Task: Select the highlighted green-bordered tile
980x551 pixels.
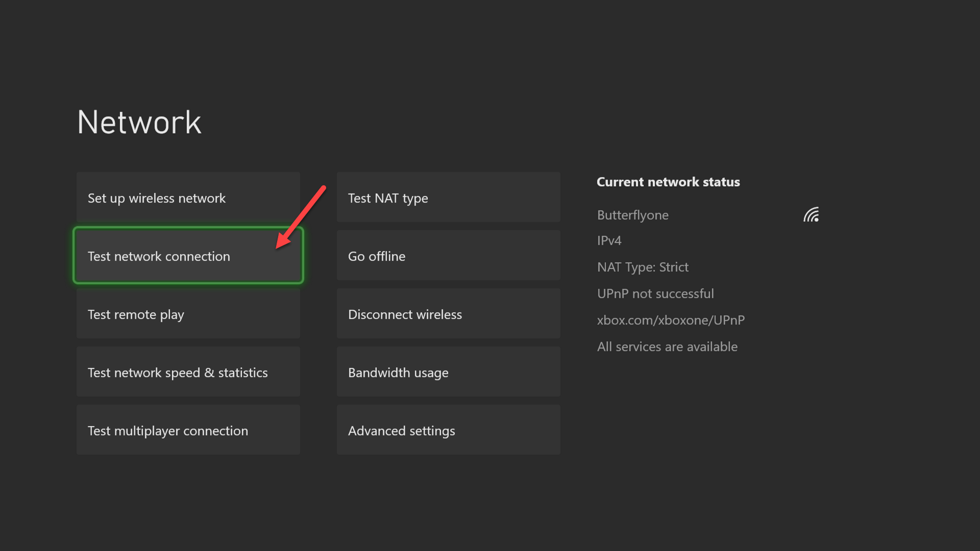Action: coord(188,255)
